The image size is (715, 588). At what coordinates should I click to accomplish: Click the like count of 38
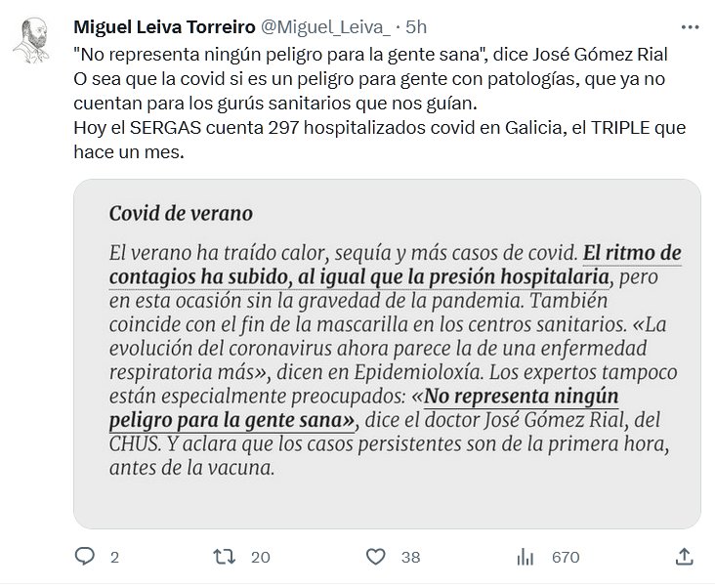coord(410,558)
